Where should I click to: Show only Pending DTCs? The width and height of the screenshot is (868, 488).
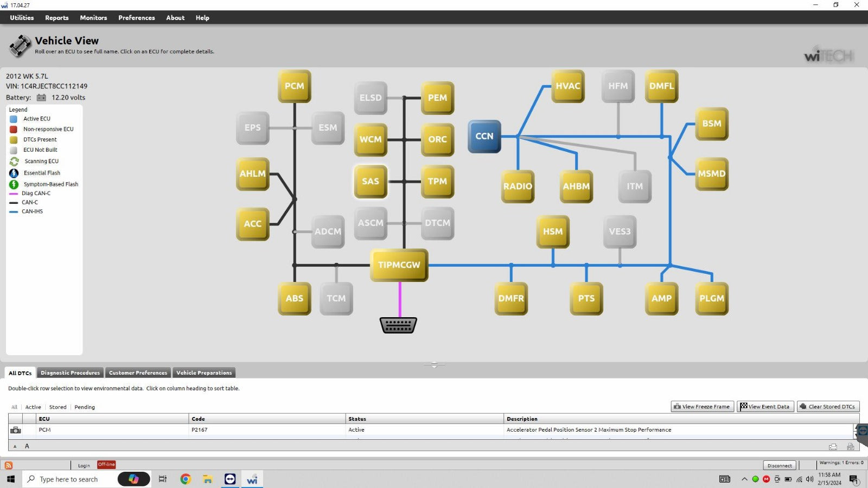point(85,407)
